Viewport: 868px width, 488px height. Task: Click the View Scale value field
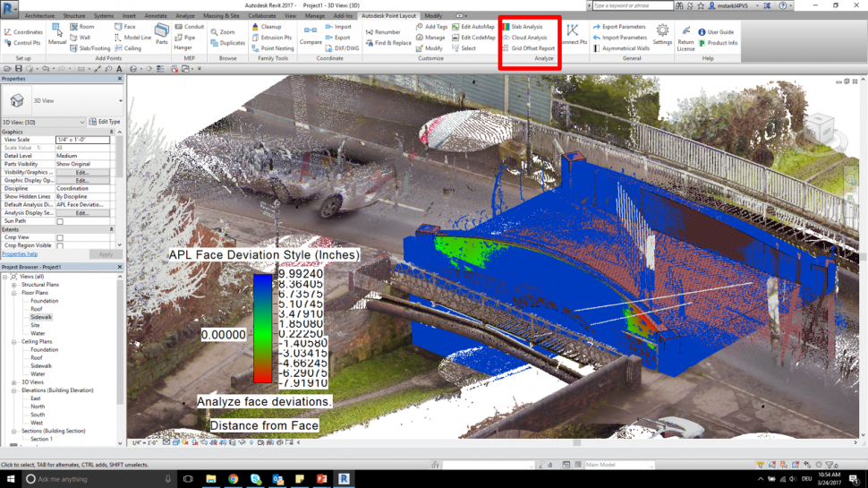click(x=82, y=140)
